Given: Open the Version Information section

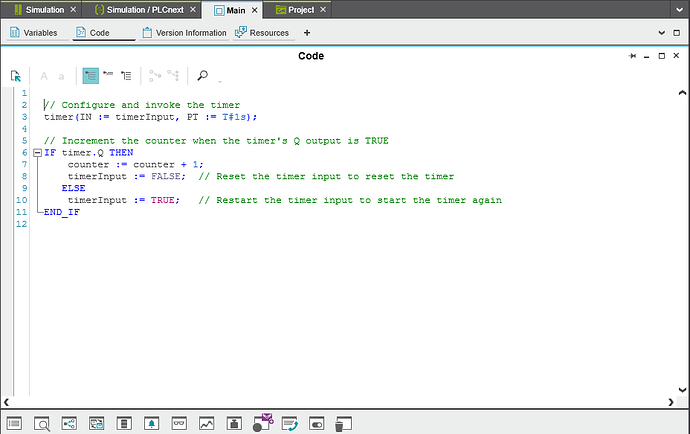Looking at the screenshot, I should point(184,33).
